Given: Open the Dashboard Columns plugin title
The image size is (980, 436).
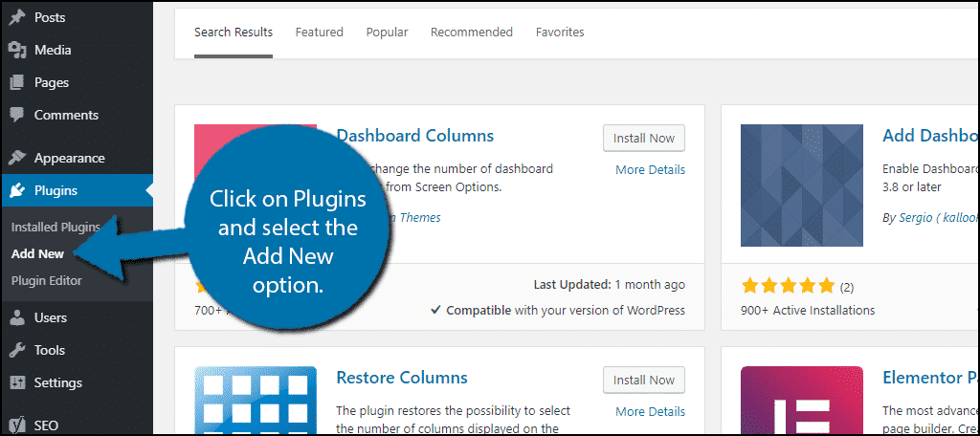Looking at the screenshot, I should [415, 136].
